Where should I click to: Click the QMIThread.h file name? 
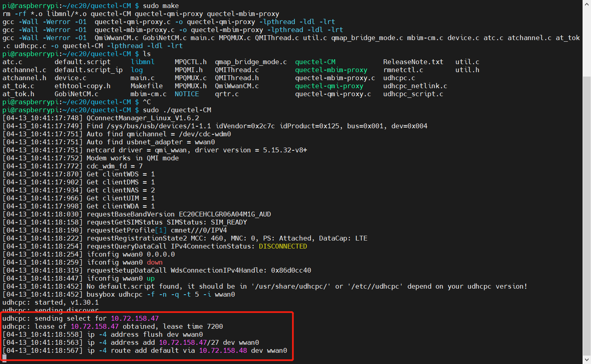pos(237,78)
